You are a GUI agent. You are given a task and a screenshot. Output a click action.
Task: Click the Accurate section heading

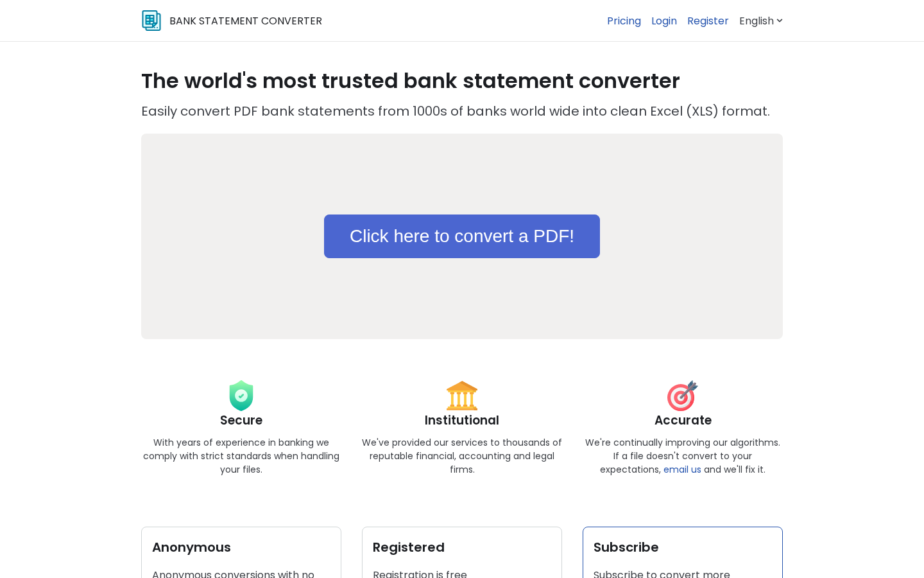(x=683, y=420)
